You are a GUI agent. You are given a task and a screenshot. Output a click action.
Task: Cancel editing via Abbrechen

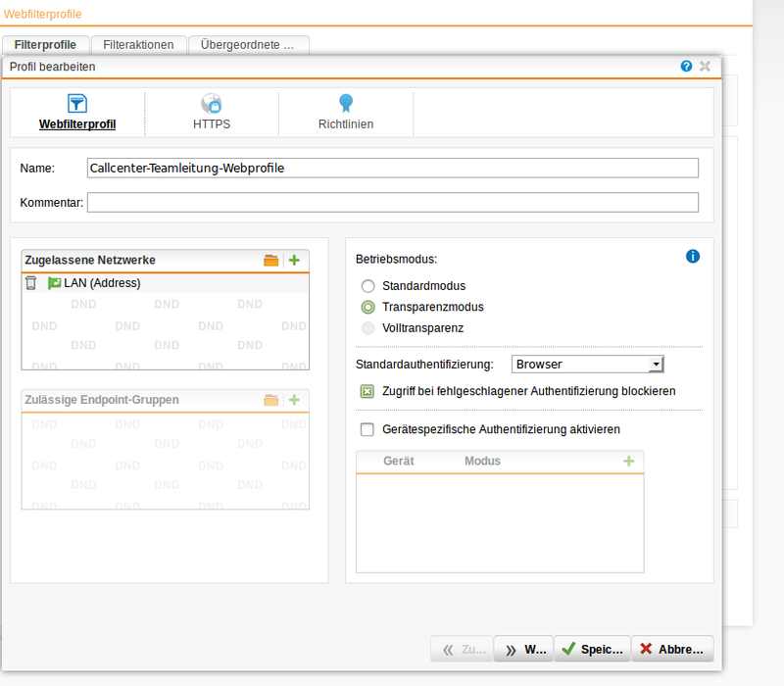672,649
